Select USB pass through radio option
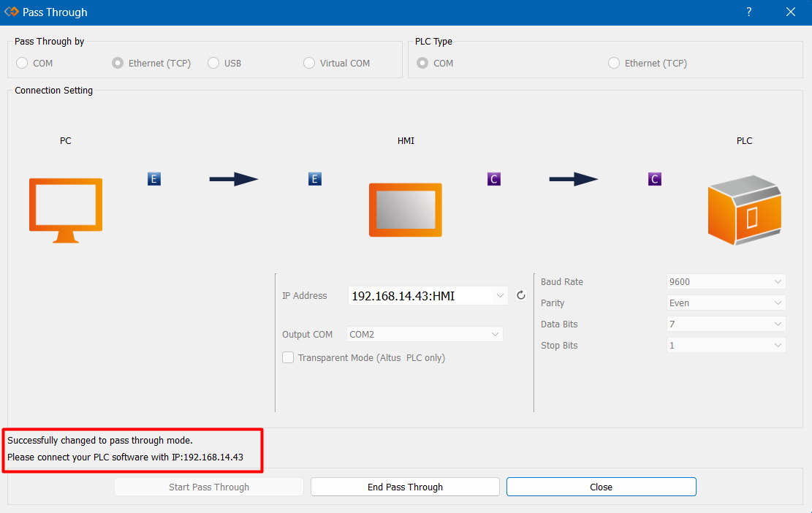 (213, 64)
